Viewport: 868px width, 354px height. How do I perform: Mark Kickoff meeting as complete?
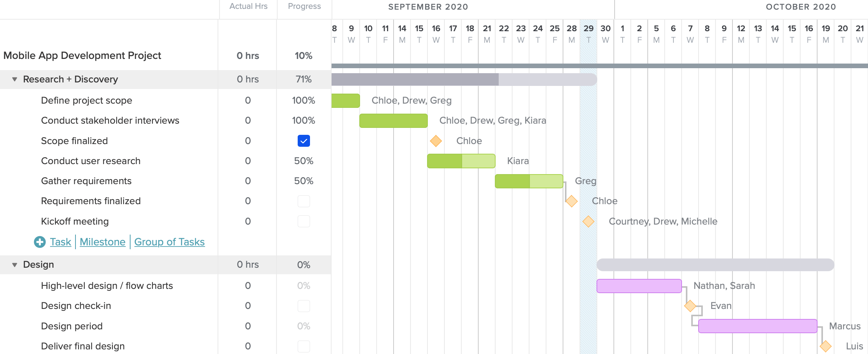coord(304,221)
